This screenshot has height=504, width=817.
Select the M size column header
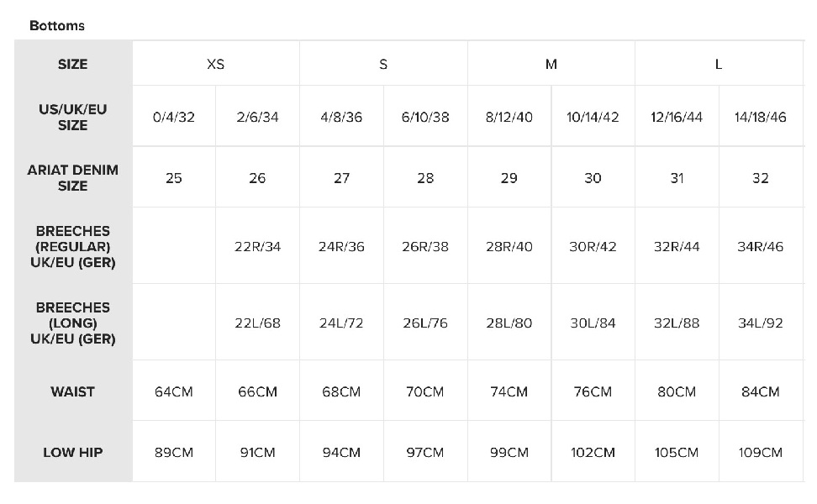pos(551,64)
